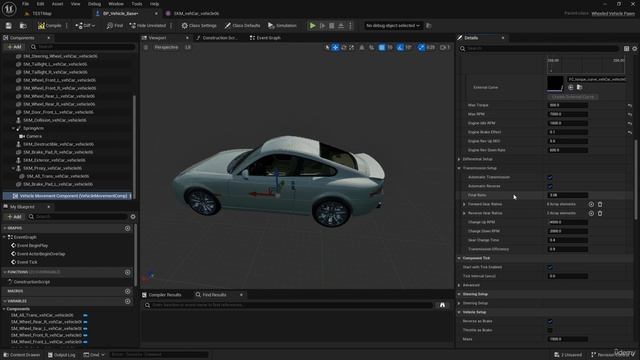Click the plus icon beside GRAPHS section

click(127, 229)
